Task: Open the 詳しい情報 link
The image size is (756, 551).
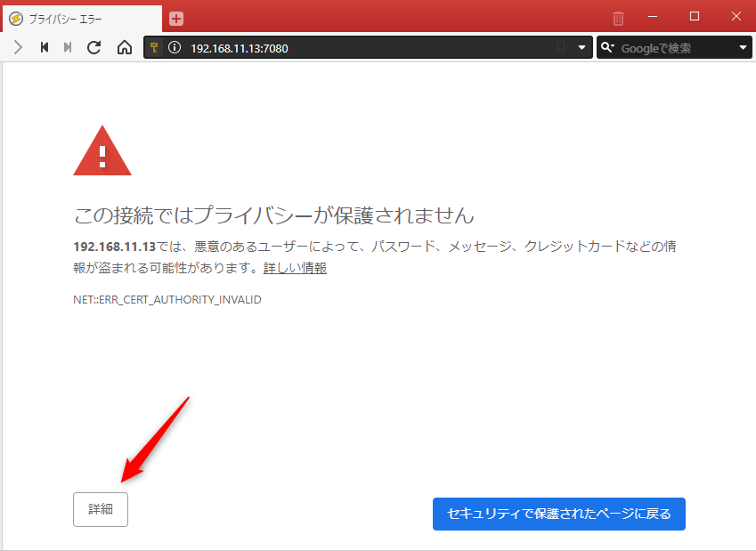Action: click(295, 268)
